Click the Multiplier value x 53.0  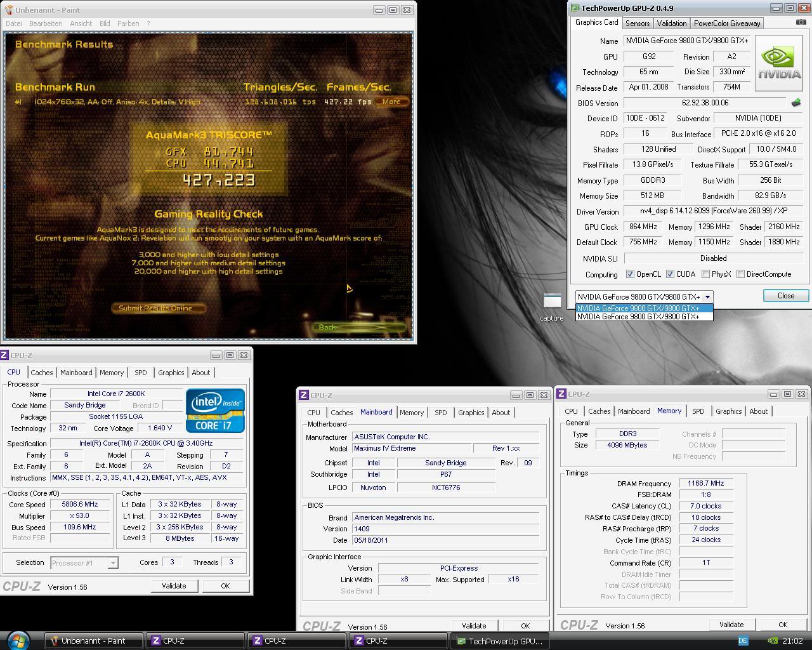click(79, 516)
